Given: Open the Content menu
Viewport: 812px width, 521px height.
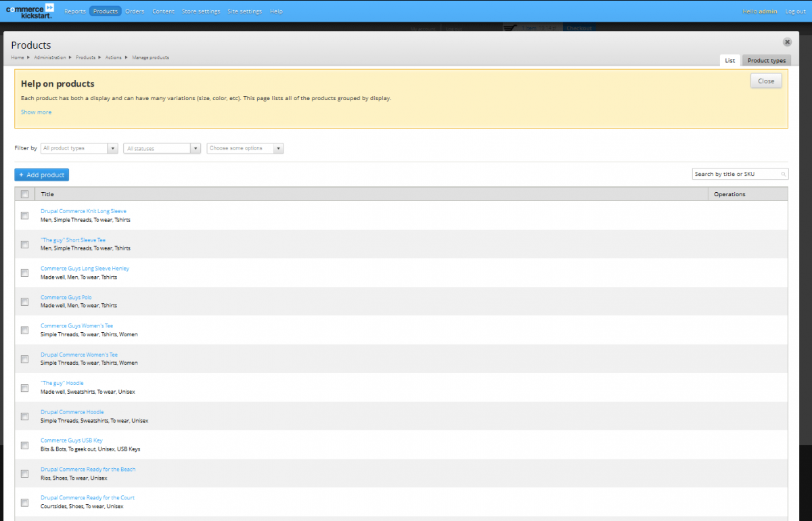Looking at the screenshot, I should (163, 12).
